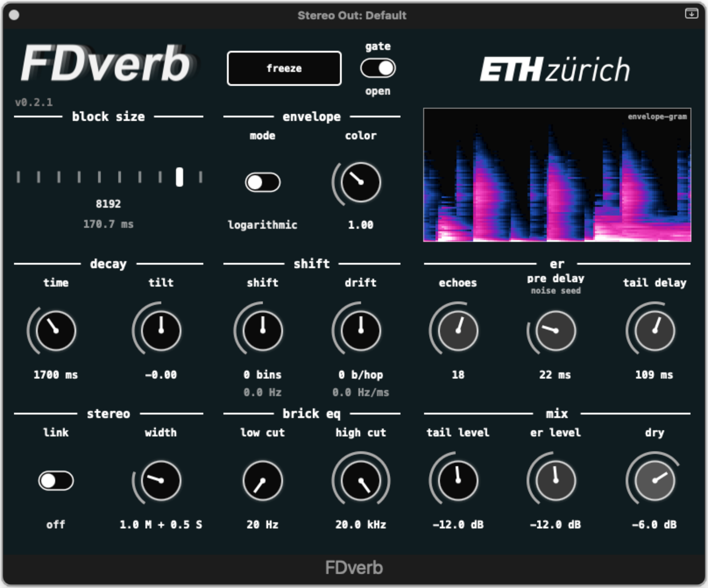Click the dry level knob
The width and height of the screenshot is (708, 588).
[x=655, y=480]
